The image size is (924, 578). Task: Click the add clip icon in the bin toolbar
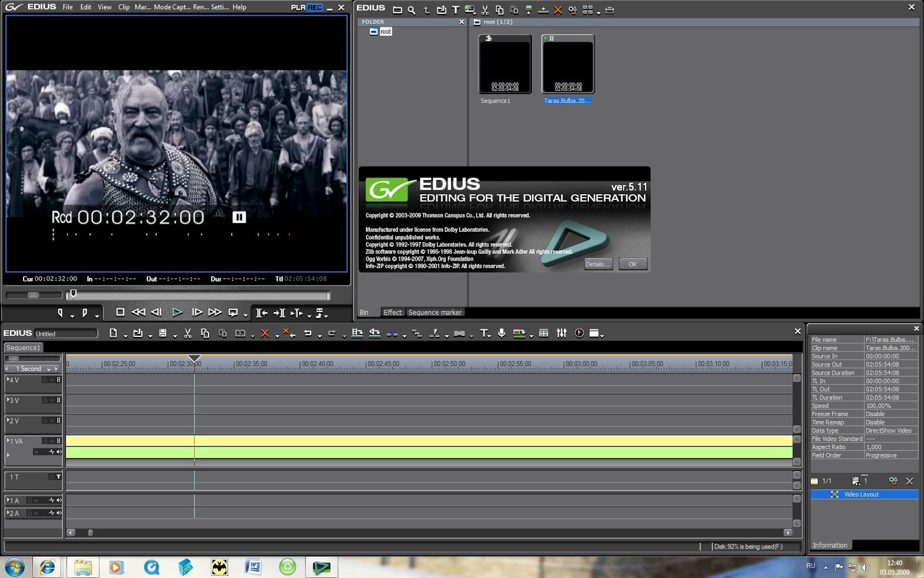pyautogui.click(x=441, y=10)
